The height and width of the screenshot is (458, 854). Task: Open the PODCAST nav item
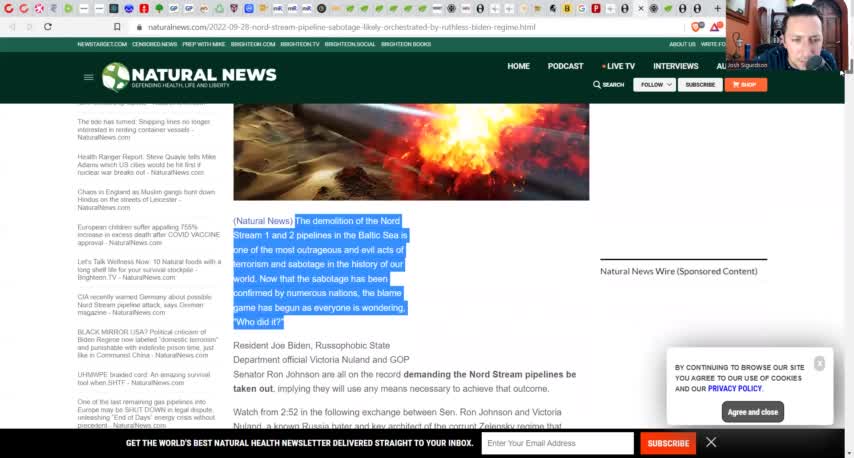[565, 66]
